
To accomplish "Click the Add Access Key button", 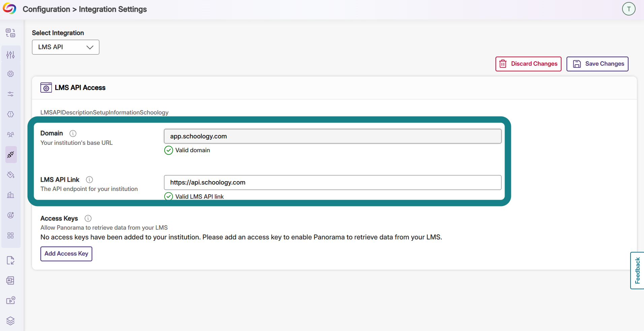I will coord(66,254).
